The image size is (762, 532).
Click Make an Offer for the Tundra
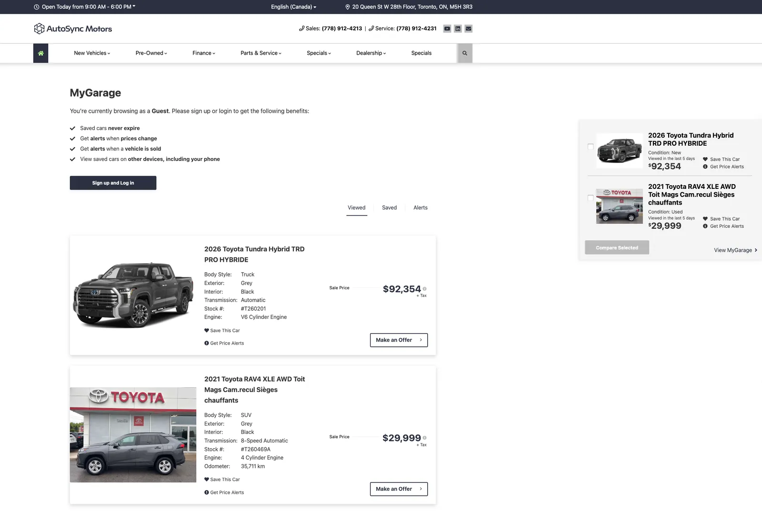pos(399,340)
